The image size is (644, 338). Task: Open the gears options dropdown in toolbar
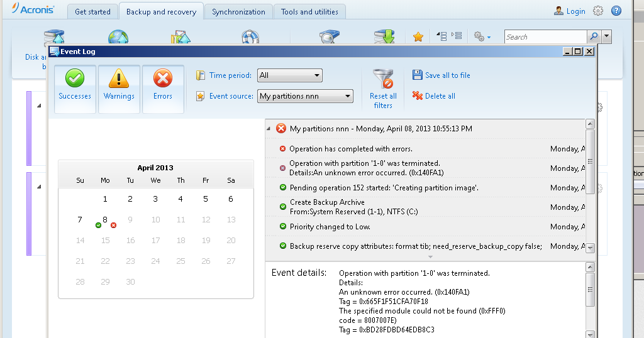tap(482, 37)
